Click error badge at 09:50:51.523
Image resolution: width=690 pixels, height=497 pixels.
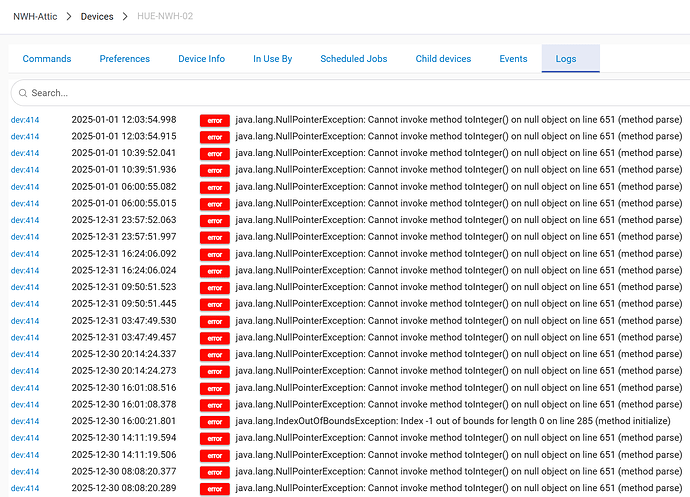[215, 288]
